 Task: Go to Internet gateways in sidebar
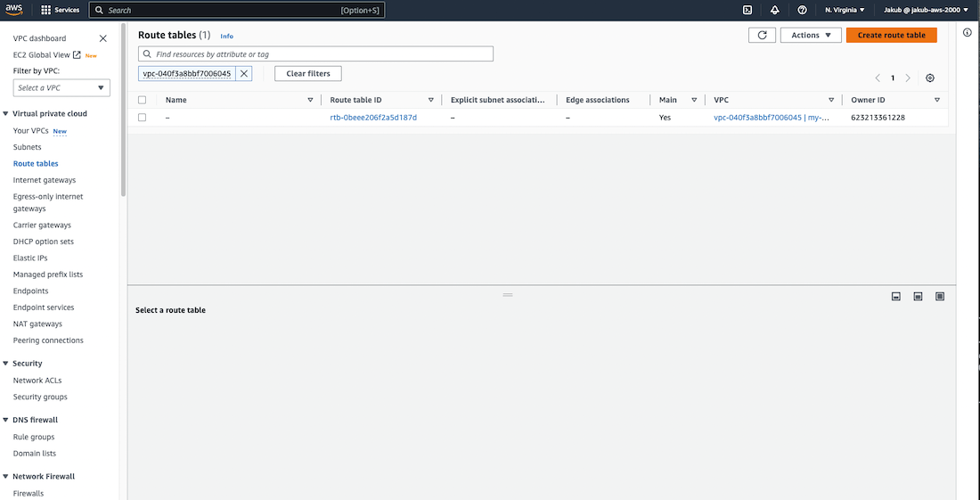tap(45, 180)
